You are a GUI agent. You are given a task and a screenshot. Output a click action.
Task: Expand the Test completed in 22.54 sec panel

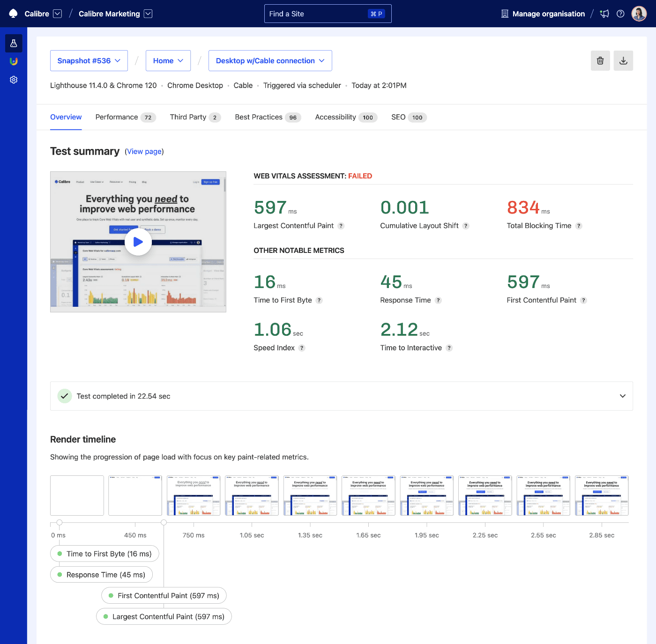click(622, 396)
